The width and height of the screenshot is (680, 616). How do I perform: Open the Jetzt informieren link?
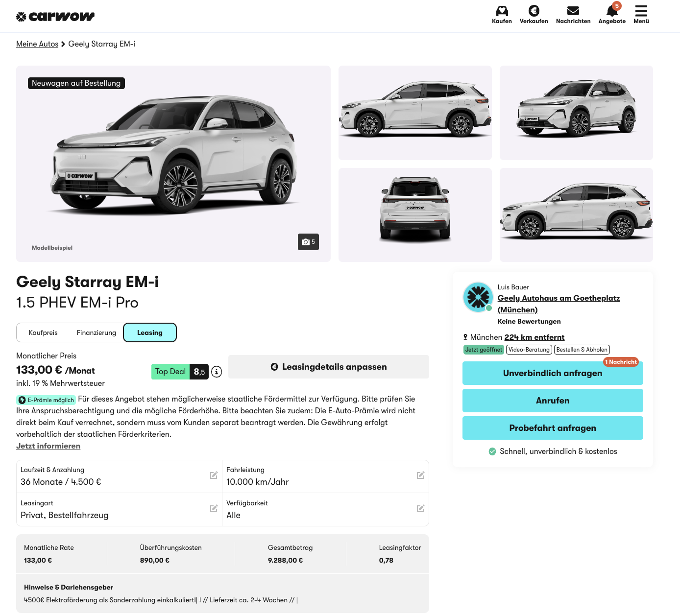(48, 446)
